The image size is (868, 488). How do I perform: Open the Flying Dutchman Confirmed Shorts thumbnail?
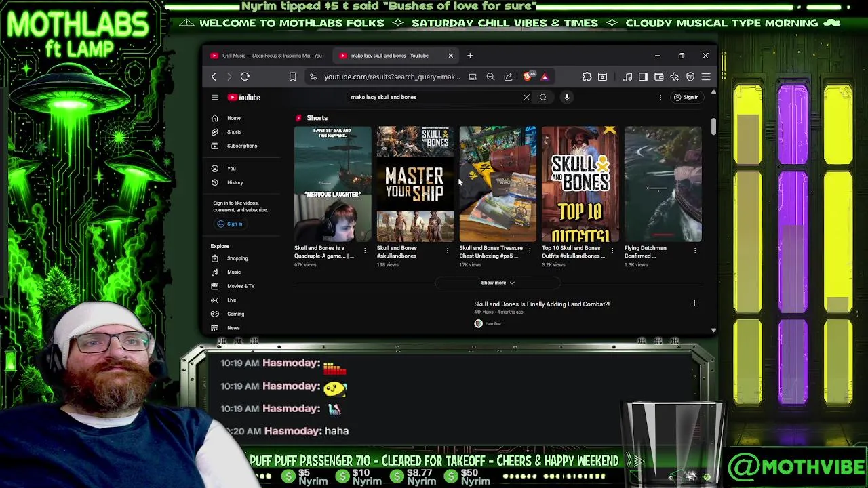(663, 184)
